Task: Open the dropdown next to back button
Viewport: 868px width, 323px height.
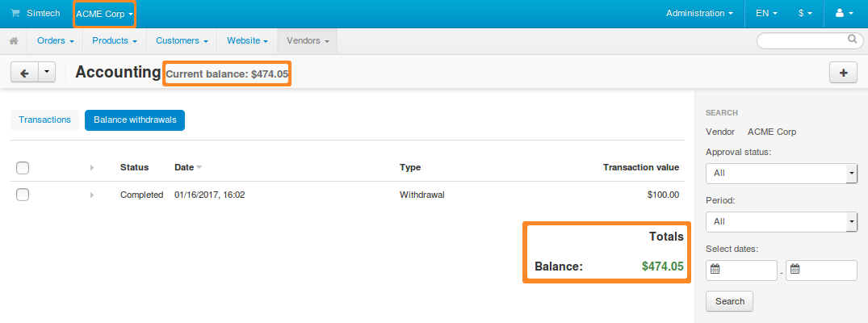Action: click(x=47, y=73)
